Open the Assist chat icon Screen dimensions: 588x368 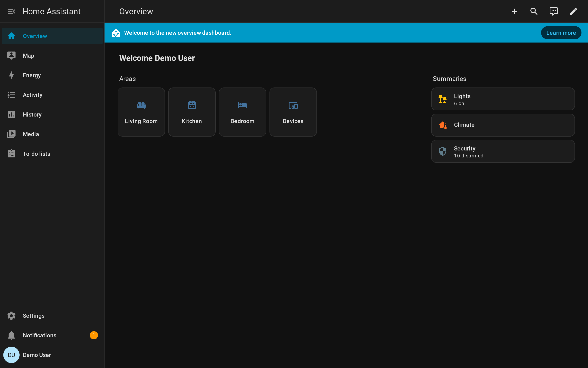tap(553, 11)
